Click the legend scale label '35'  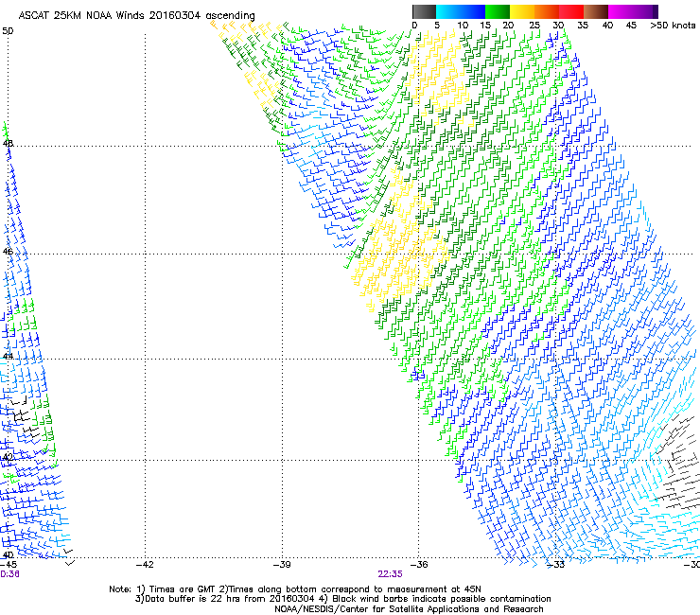(x=583, y=26)
